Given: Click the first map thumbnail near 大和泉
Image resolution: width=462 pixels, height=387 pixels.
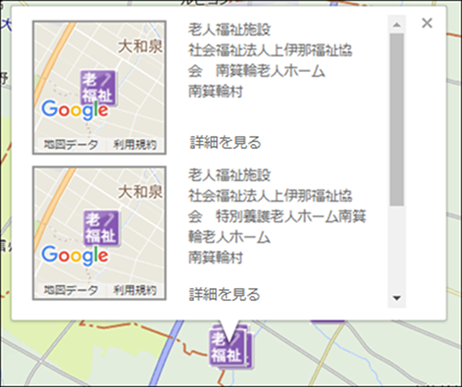Looking at the screenshot, I should 99,88.
